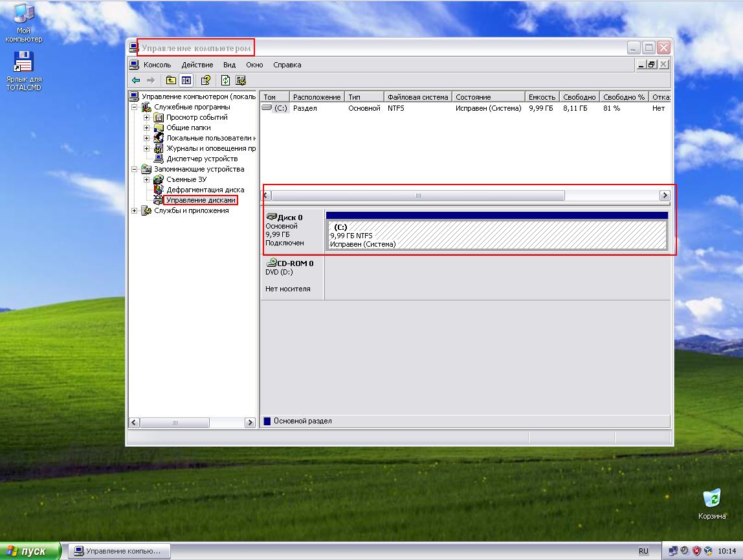Click the console icon left of Консоль menu
The height and width of the screenshot is (560, 743).
(x=134, y=65)
